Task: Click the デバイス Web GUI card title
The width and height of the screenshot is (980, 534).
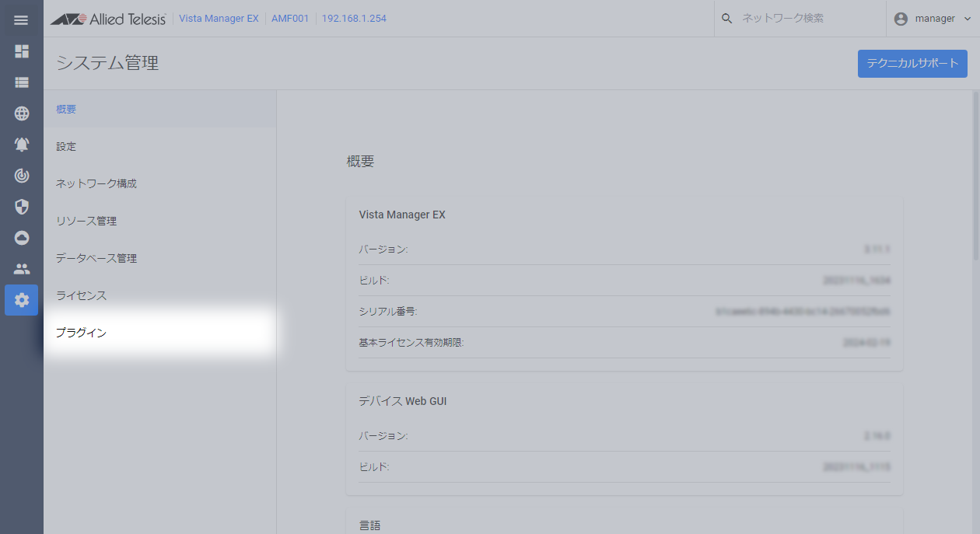Action: pyautogui.click(x=403, y=401)
